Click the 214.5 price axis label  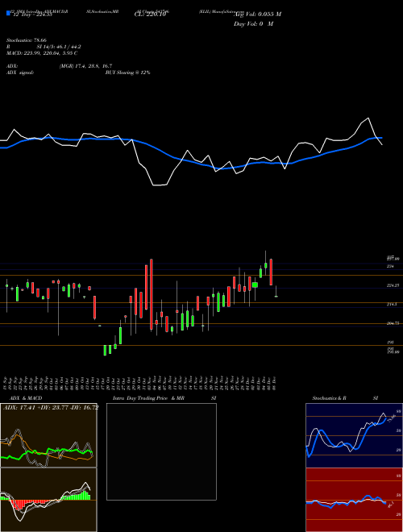click(392, 305)
